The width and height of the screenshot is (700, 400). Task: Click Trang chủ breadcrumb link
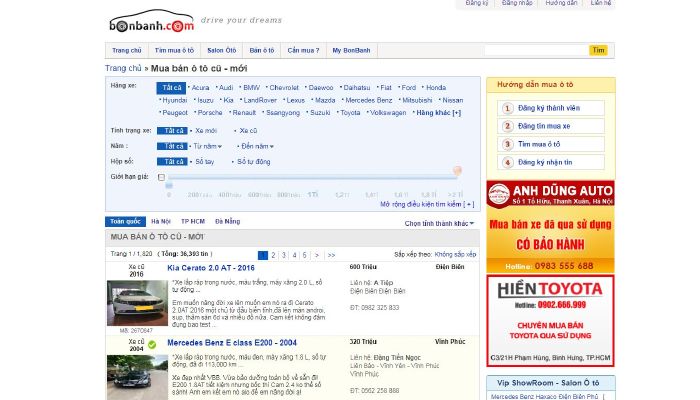(x=123, y=68)
